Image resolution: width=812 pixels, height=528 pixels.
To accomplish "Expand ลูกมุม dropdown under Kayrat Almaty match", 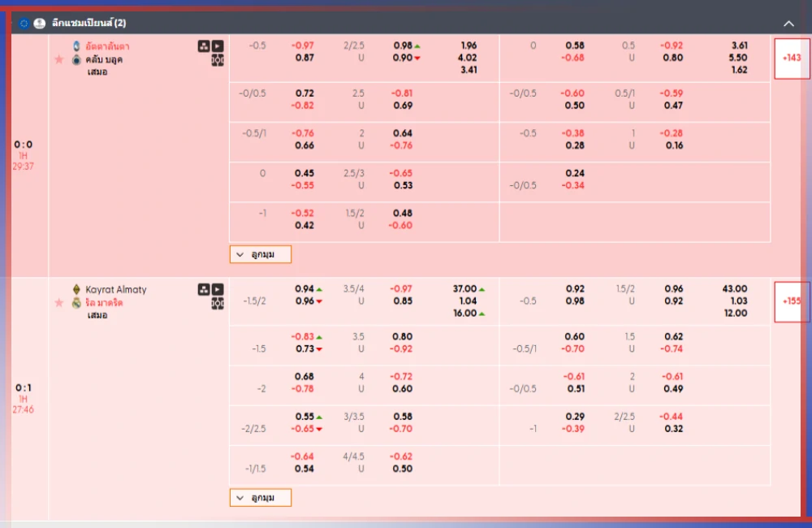I will pyautogui.click(x=260, y=497).
